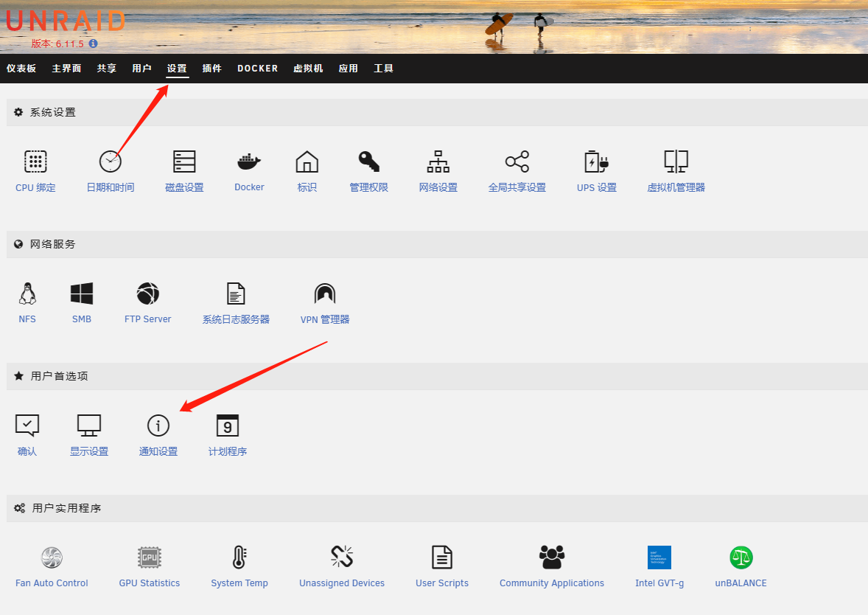Open the User Scripts utility
The width and height of the screenshot is (868, 615).
tap(441, 557)
